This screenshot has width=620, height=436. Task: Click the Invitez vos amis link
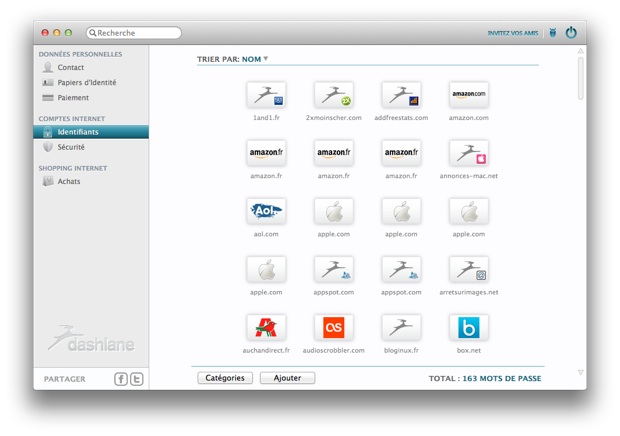(x=513, y=33)
